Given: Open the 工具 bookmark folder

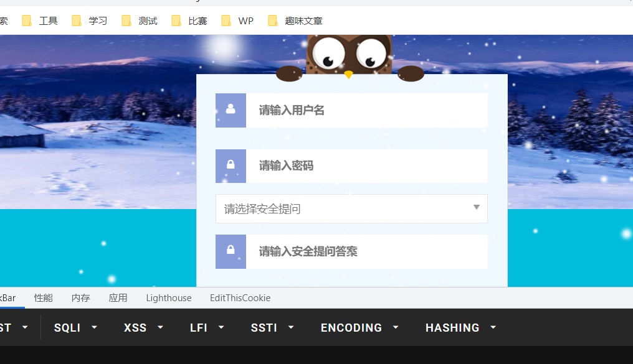Looking at the screenshot, I should tap(40, 21).
